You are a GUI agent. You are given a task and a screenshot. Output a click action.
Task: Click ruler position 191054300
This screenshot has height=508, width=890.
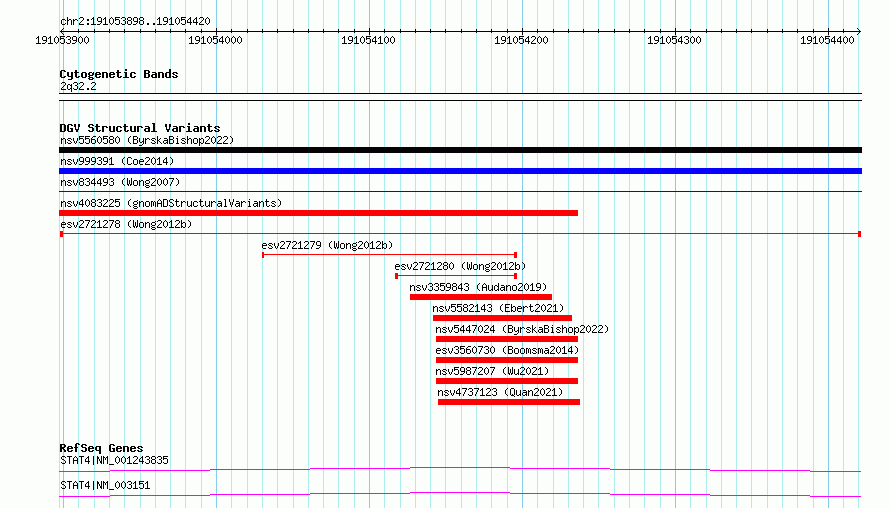pos(674,40)
